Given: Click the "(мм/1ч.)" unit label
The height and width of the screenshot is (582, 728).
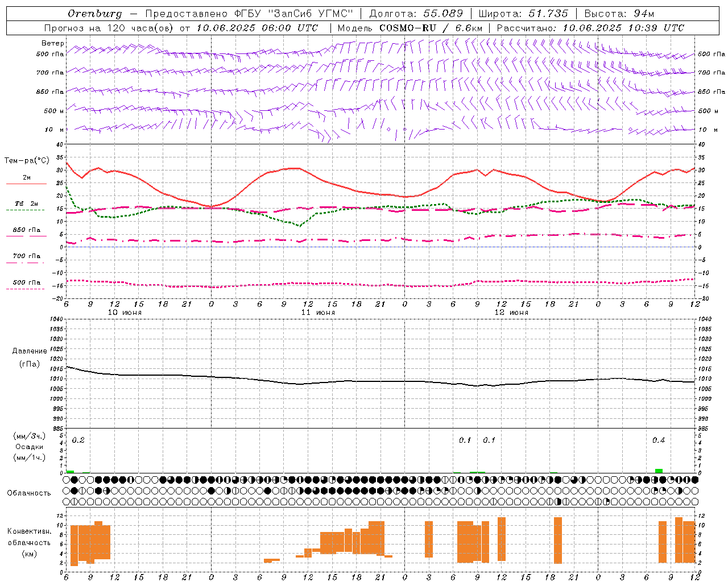Looking at the screenshot, I should [29, 458].
